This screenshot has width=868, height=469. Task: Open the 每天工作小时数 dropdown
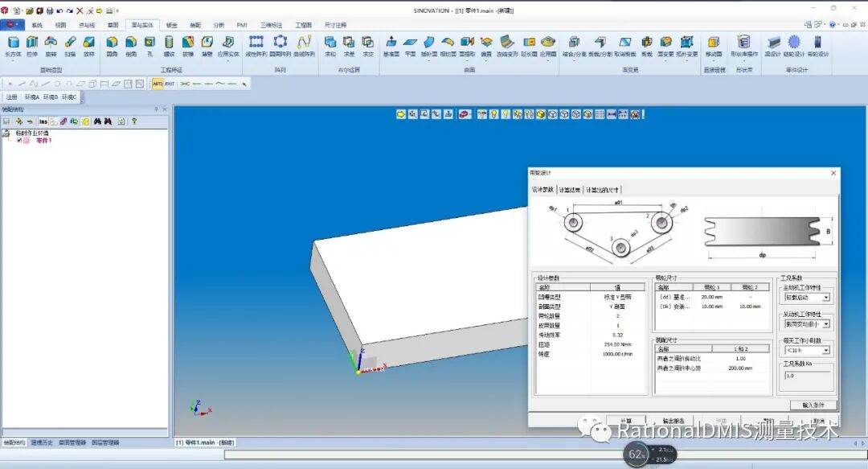click(x=826, y=351)
